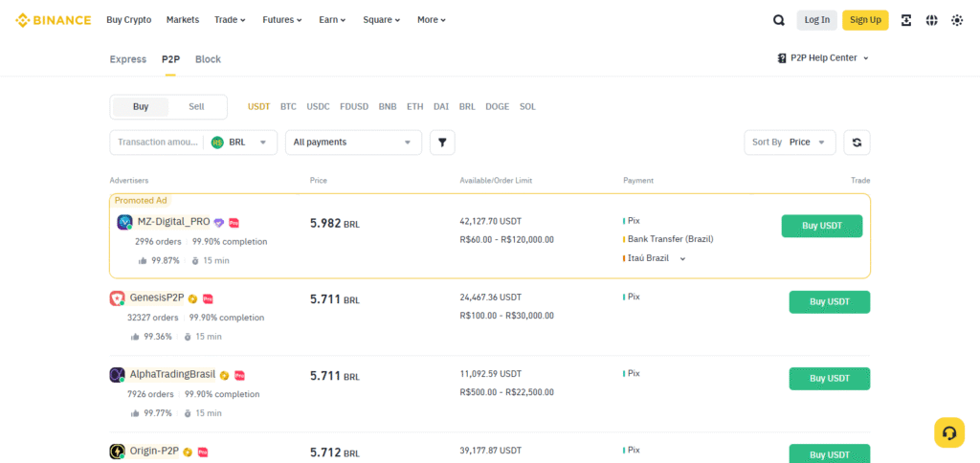This screenshot has height=463, width=980.
Task: Open the search magnifier icon
Action: [779, 20]
